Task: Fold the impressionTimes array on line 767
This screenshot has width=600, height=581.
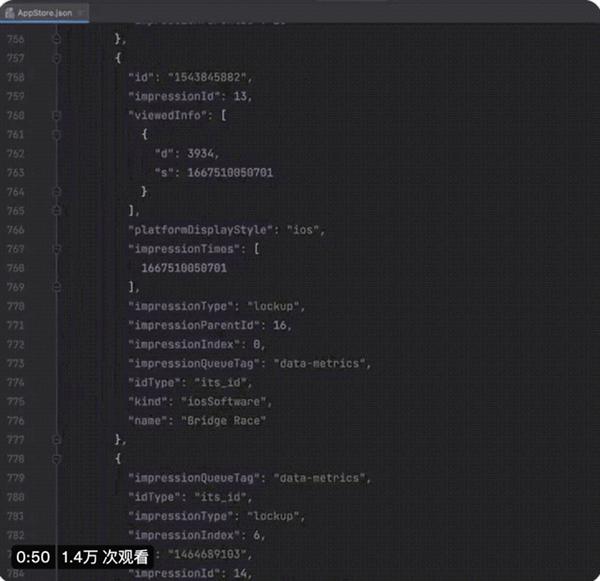Action: 57,249
